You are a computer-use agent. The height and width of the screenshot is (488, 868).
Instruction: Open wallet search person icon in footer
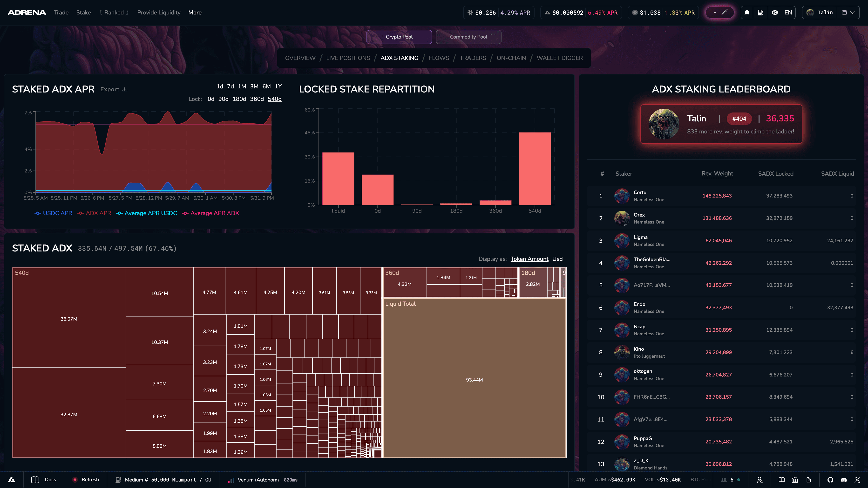click(x=759, y=480)
